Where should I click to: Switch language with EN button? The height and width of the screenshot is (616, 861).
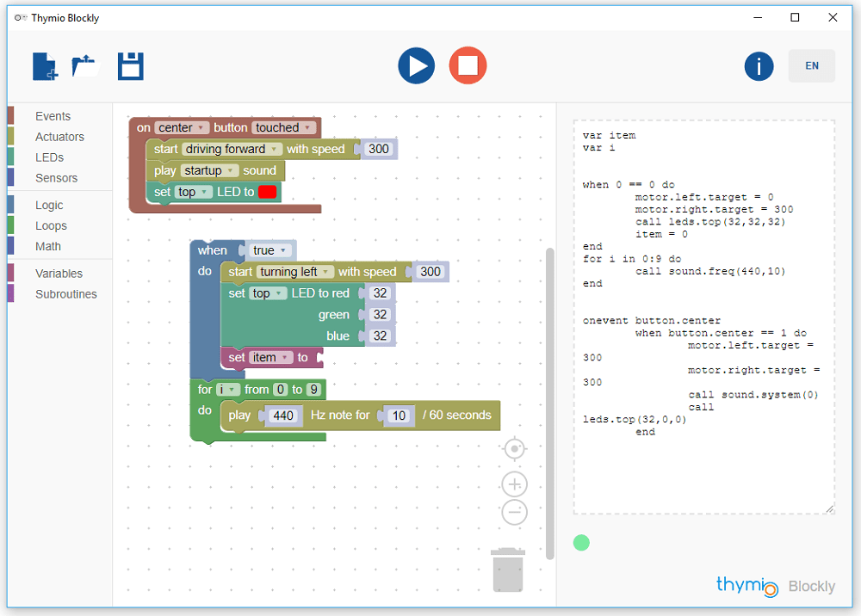click(811, 66)
